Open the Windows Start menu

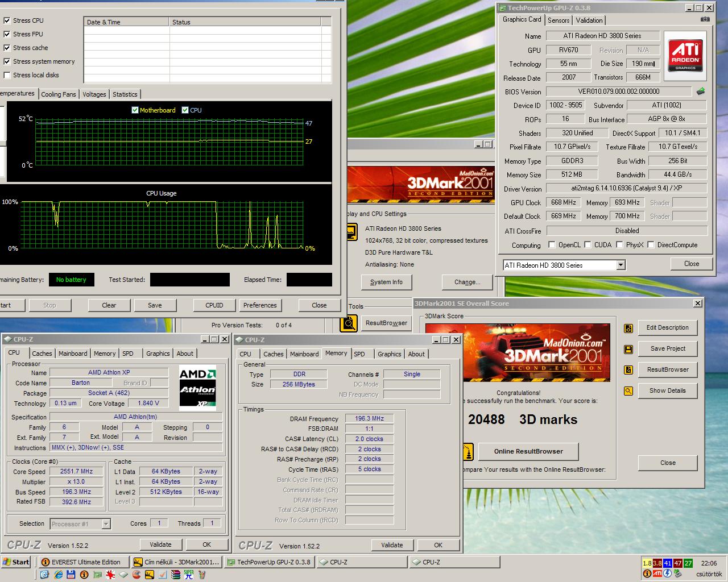(x=16, y=562)
